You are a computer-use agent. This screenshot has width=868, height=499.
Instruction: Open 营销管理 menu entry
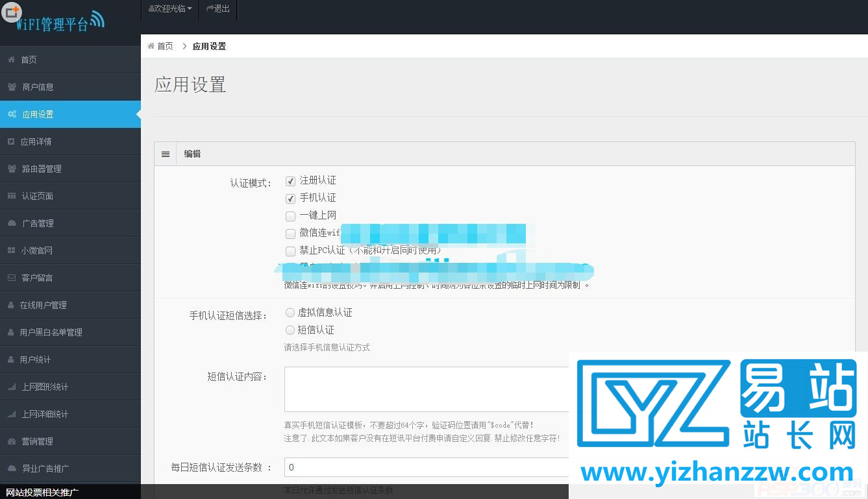[x=70, y=441]
